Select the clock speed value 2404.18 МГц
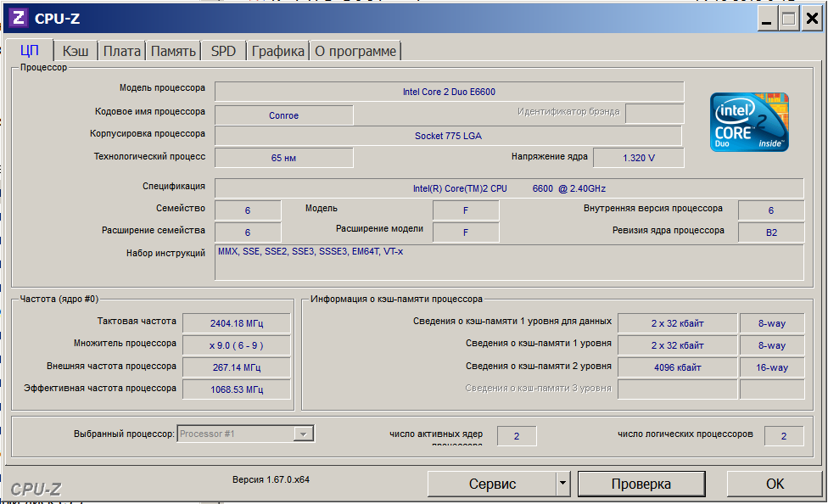The image size is (828, 504). (237, 323)
